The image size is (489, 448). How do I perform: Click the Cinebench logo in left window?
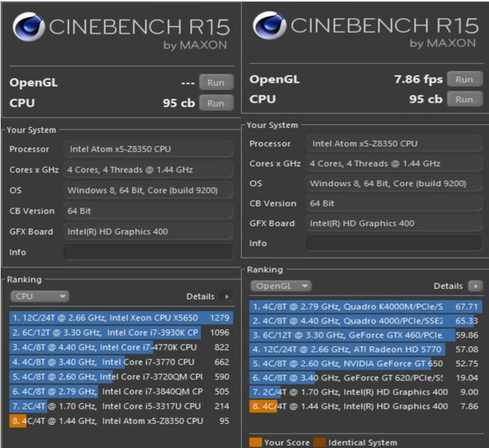[29, 27]
